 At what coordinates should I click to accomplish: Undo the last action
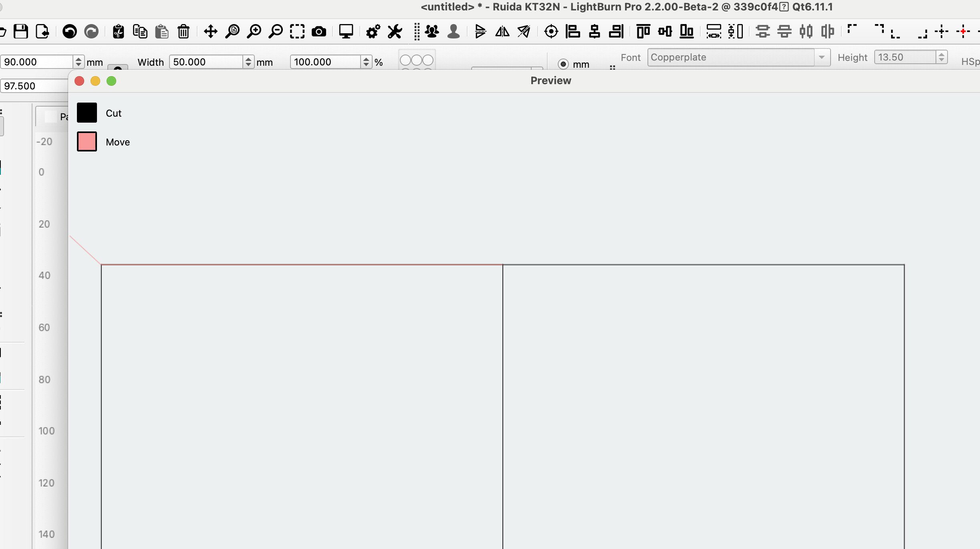coord(70,31)
